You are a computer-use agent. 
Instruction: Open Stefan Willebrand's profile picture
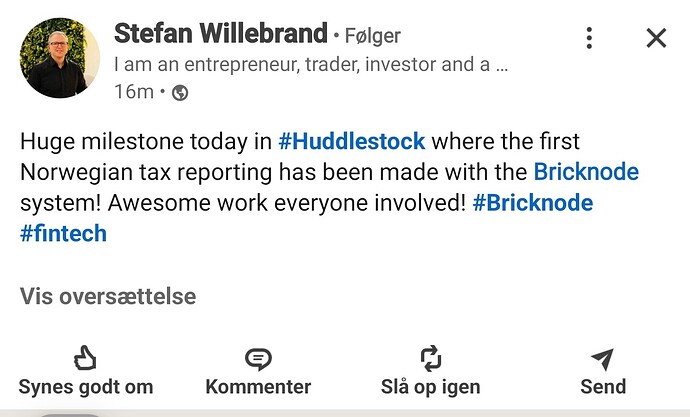click(x=60, y=58)
